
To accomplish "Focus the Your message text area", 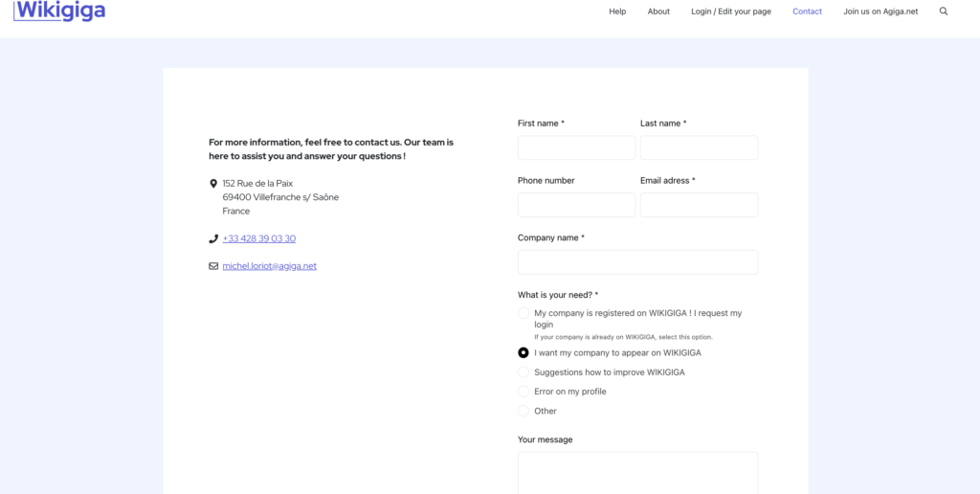I will click(x=637, y=473).
